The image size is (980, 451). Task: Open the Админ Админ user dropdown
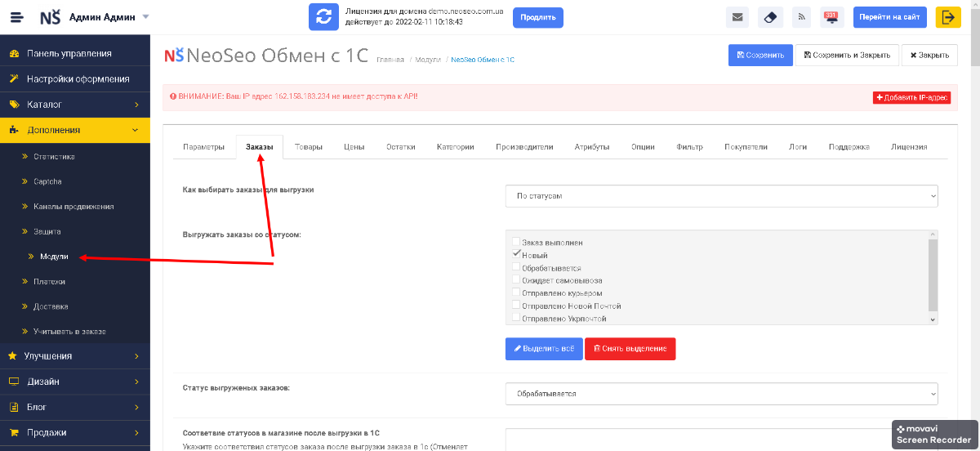coord(109,17)
